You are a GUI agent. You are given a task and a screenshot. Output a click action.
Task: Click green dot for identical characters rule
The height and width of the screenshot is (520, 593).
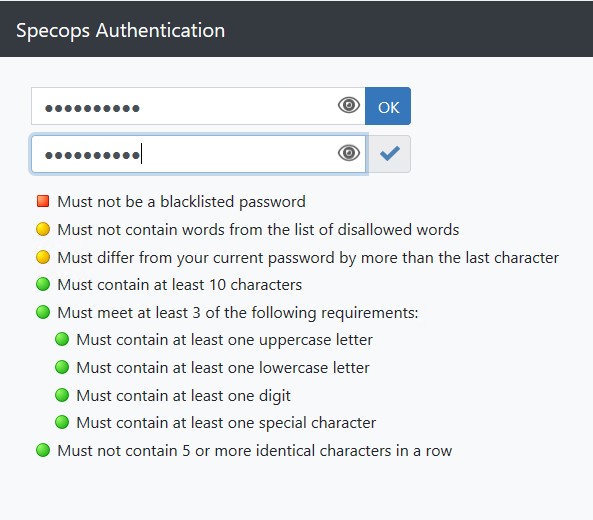[x=43, y=450]
